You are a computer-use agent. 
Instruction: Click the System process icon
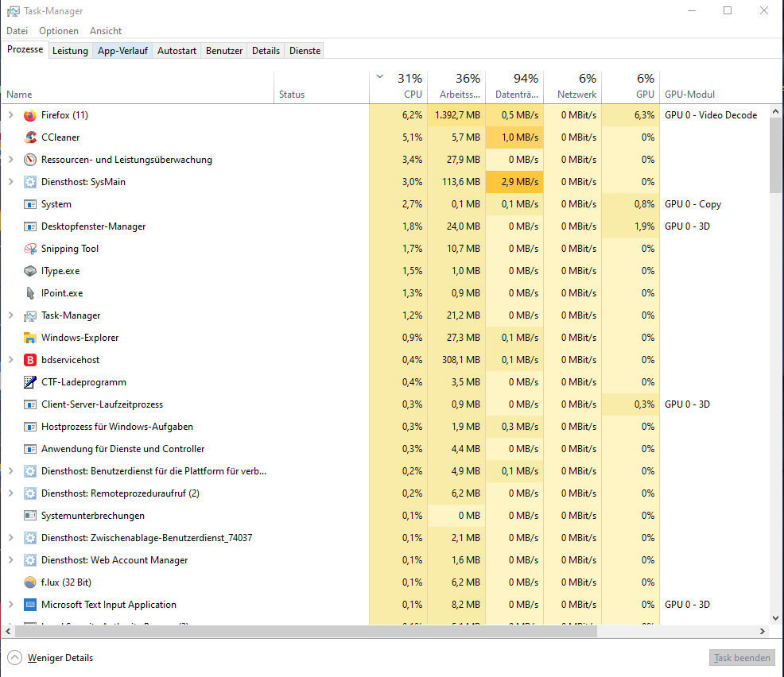30,204
